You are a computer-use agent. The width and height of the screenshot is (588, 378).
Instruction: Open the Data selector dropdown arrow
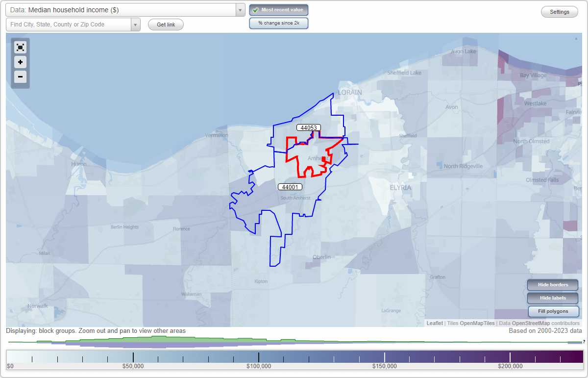tap(240, 10)
